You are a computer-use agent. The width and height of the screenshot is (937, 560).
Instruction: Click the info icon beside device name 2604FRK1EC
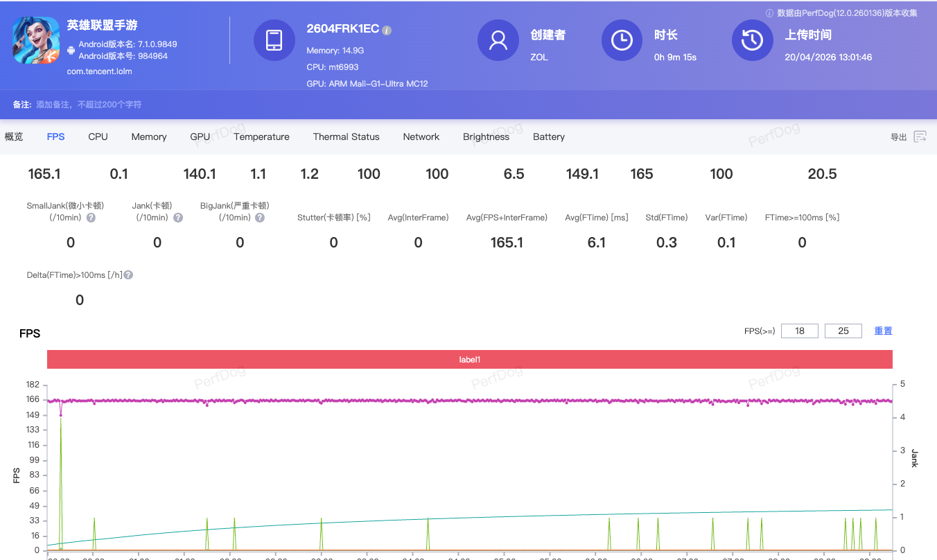[x=387, y=29]
